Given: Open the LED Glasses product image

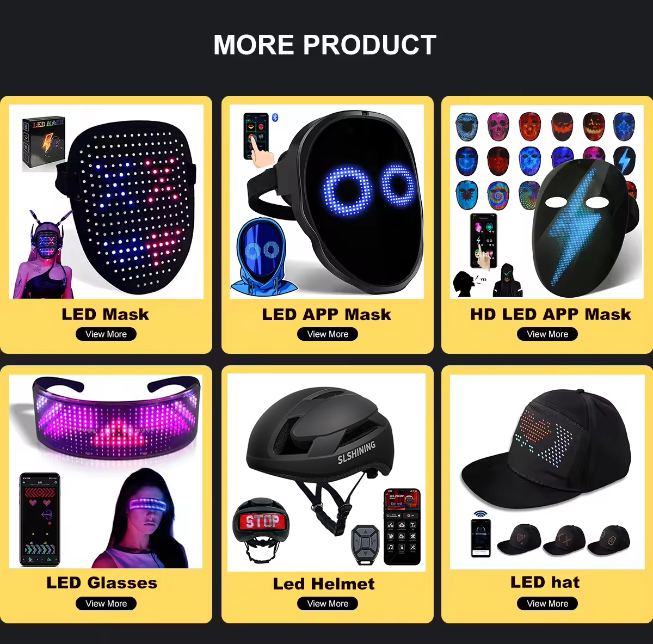Looking at the screenshot, I should (x=106, y=471).
